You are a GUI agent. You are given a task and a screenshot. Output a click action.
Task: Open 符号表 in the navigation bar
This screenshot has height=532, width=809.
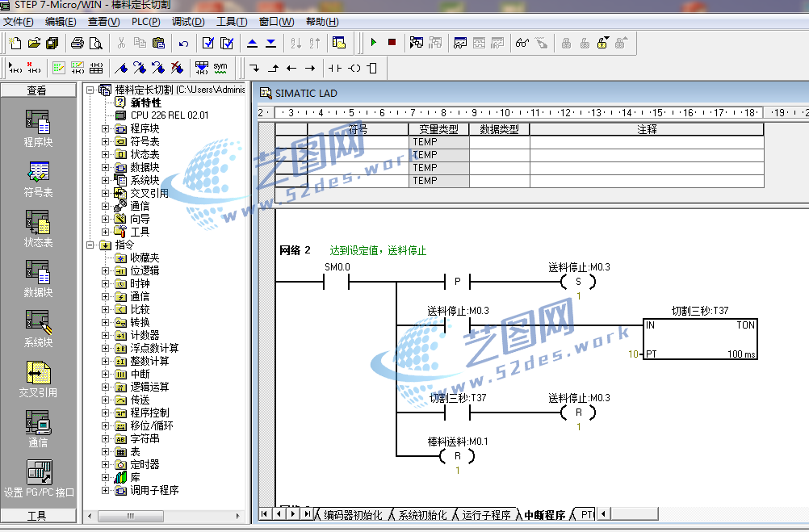[38, 178]
